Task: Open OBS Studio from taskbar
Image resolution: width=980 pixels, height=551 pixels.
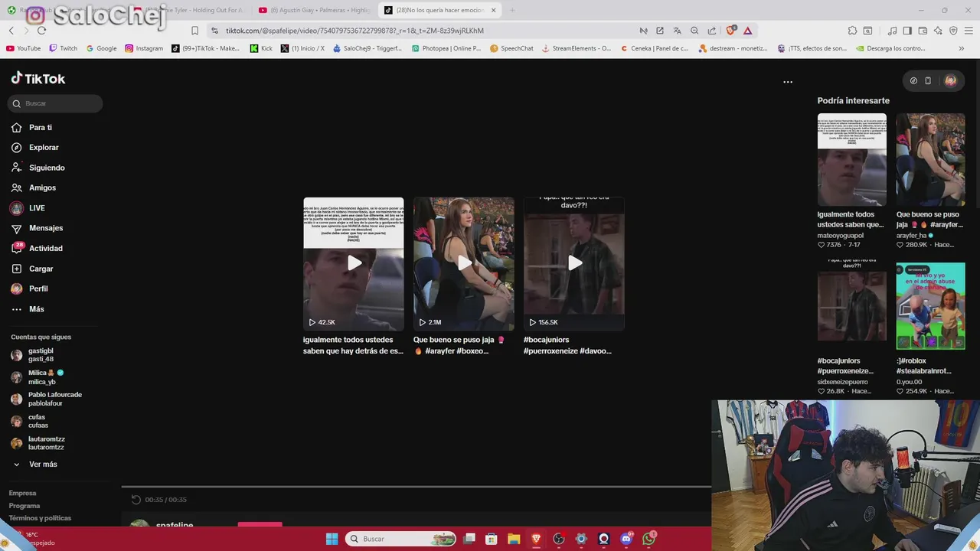Action: click(559, 539)
